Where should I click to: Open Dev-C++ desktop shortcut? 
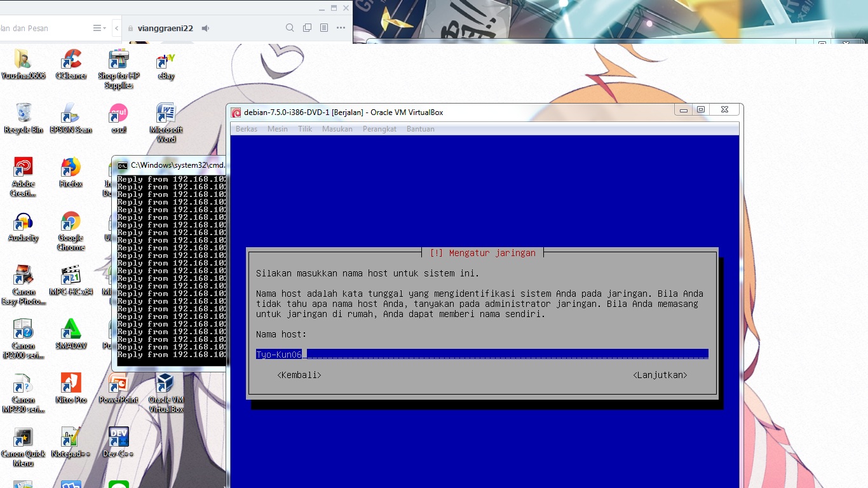click(118, 443)
